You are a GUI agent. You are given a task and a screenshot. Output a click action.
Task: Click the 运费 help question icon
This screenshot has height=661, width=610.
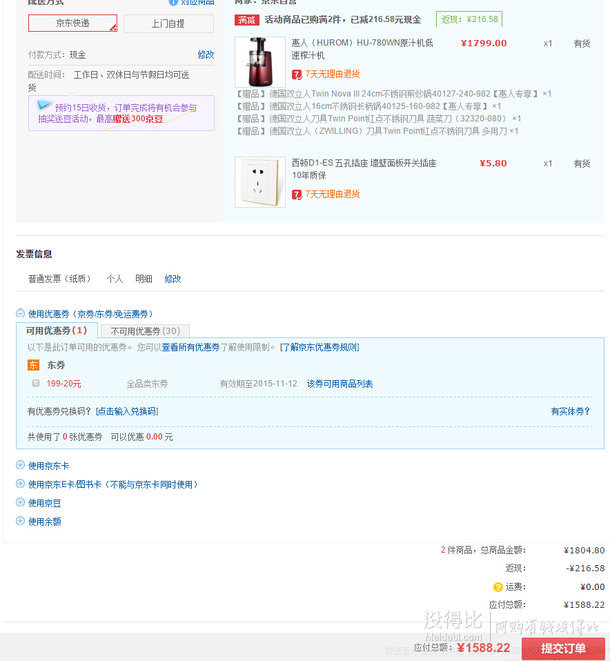pos(498,587)
